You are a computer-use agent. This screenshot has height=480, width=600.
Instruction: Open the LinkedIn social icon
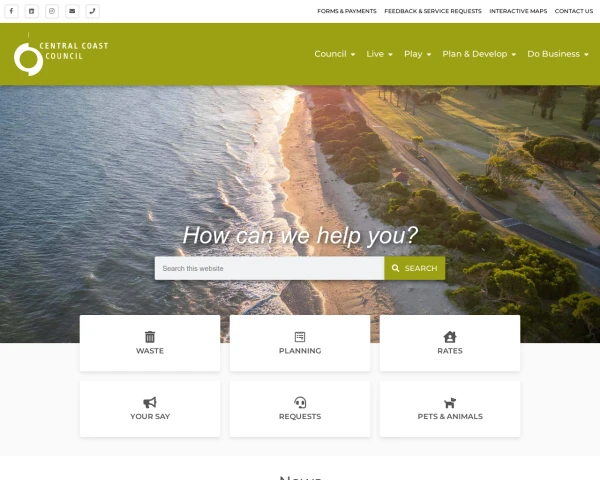click(32, 11)
